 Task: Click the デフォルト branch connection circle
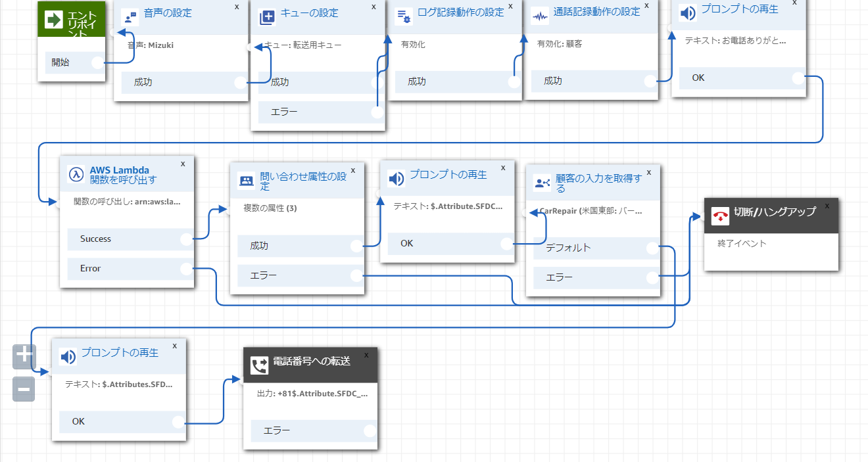(x=652, y=248)
